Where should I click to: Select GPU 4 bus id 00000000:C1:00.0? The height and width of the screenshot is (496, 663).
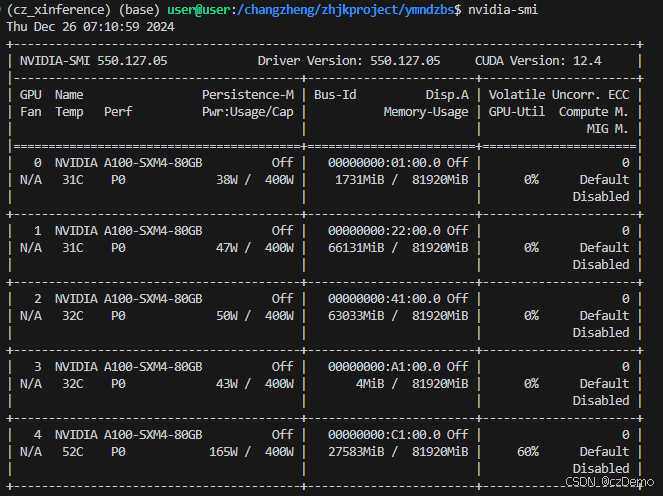(384, 435)
